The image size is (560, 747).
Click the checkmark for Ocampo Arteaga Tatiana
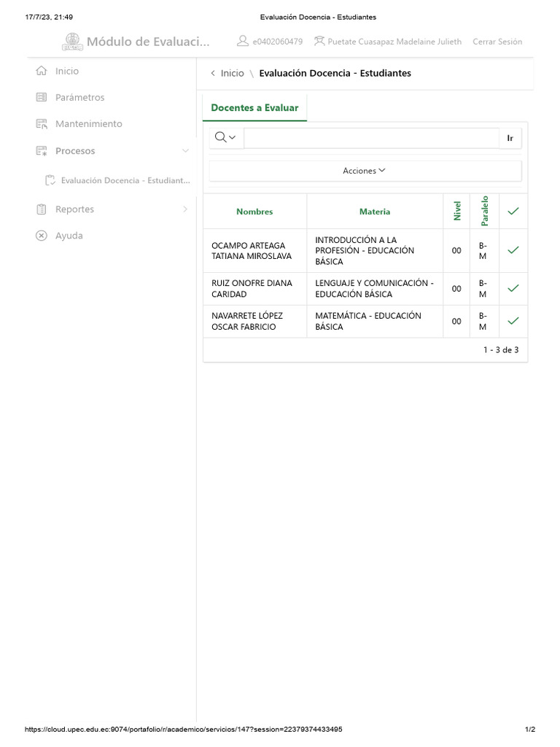pos(513,250)
